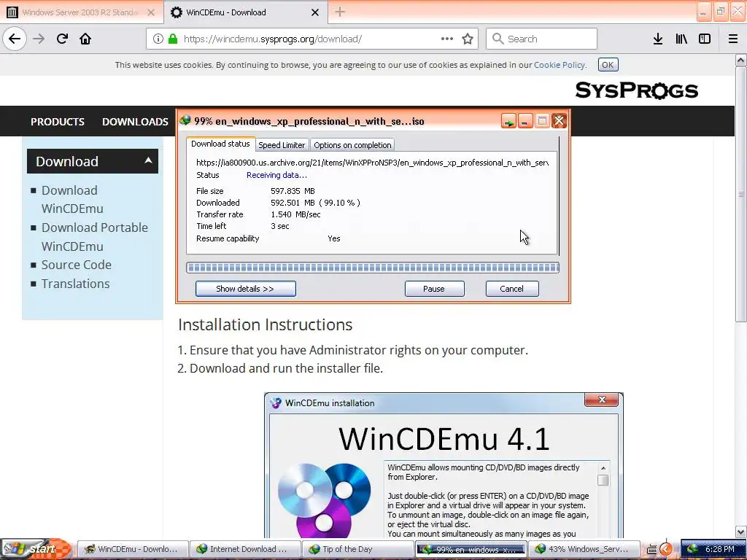Switch to WinCDEmu - Download taskbar item
The height and width of the screenshot is (560, 747).
coord(132,549)
